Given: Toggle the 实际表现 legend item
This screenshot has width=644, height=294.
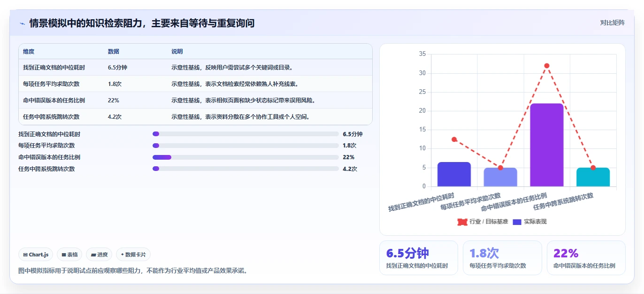Looking at the screenshot, I should (529, 222).
